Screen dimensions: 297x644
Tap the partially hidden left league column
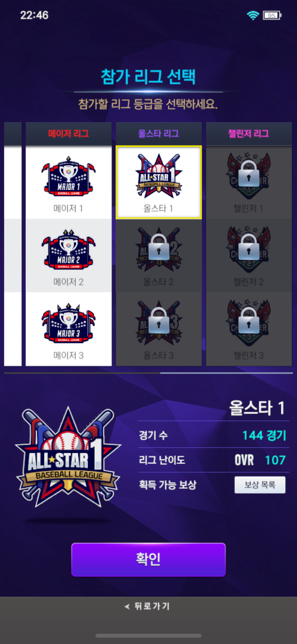pos(13,244)
